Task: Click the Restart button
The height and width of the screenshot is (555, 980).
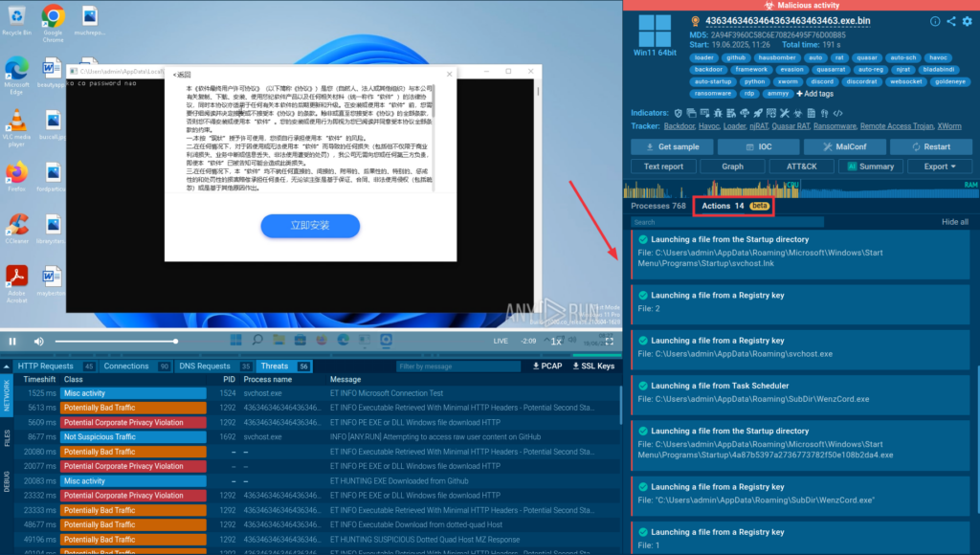Action: pos(930,146)
